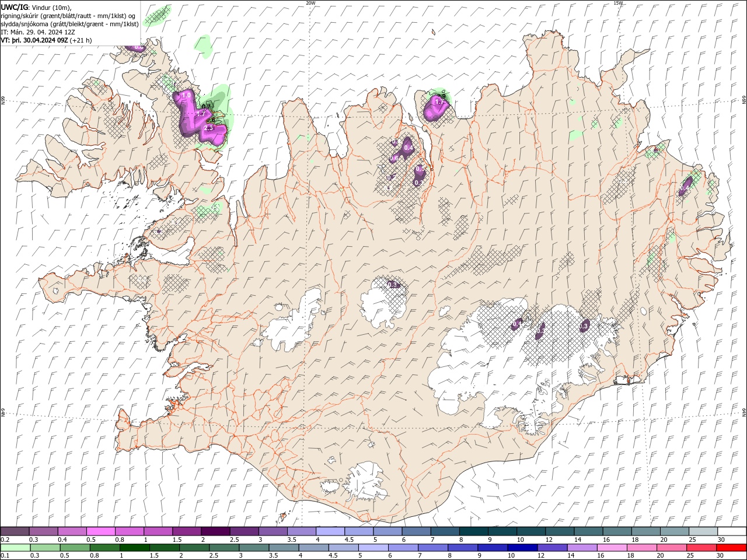
Task: Click the 1.0 precipitation value in the Westfjords
Action: pyautogui.click(x=187, y=95)
